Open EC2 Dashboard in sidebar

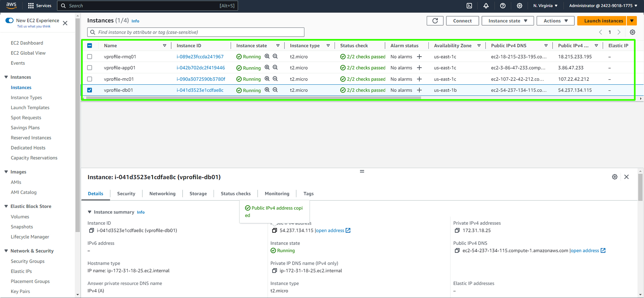pos(27,43)
